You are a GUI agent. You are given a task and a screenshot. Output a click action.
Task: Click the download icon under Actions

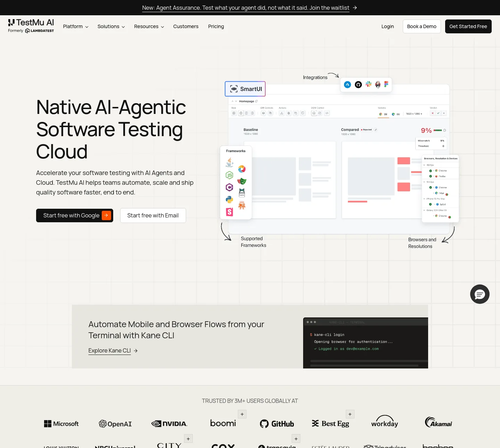coord(282,113)
